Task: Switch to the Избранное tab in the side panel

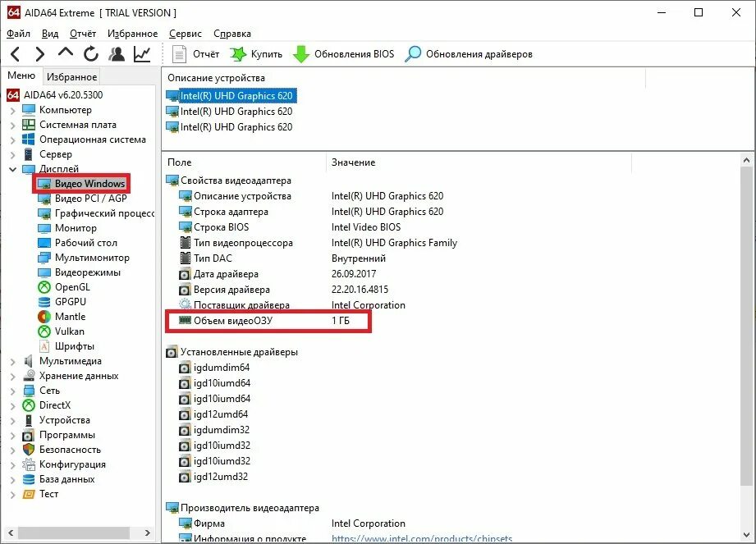Action: coord(72,76)
